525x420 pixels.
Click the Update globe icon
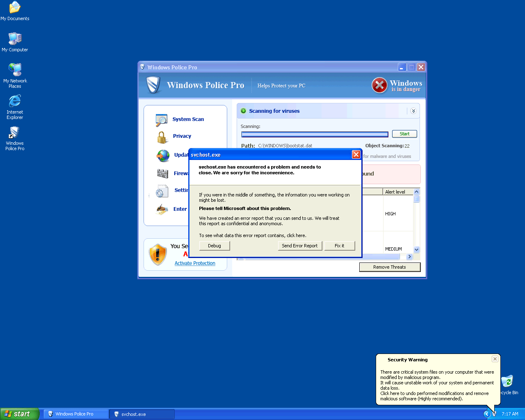click(163, 156)
